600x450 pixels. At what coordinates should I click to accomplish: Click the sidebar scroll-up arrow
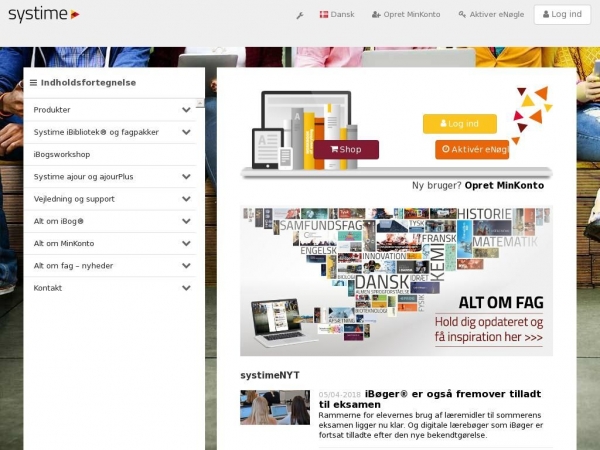coord(200,103)
